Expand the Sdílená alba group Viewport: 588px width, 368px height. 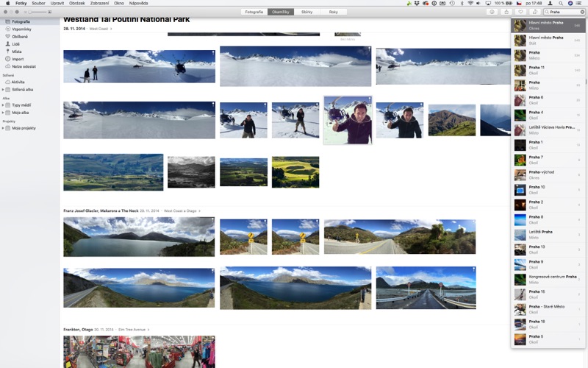(3, 89)
